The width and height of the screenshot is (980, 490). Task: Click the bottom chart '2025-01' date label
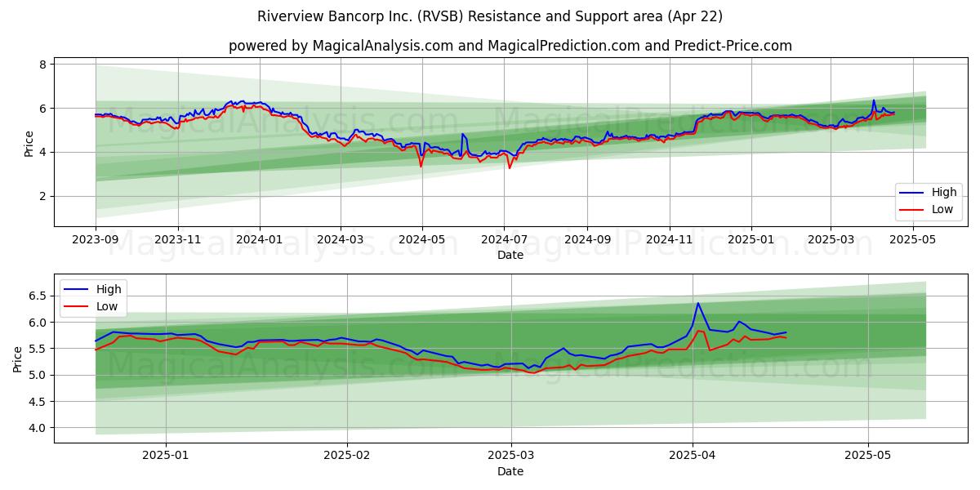coord(166,457)
